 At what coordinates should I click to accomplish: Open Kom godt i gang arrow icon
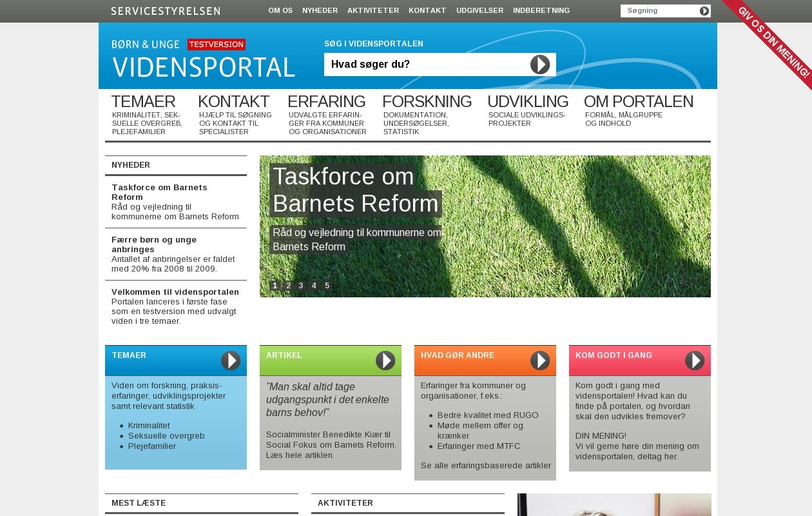coord(694,361)
